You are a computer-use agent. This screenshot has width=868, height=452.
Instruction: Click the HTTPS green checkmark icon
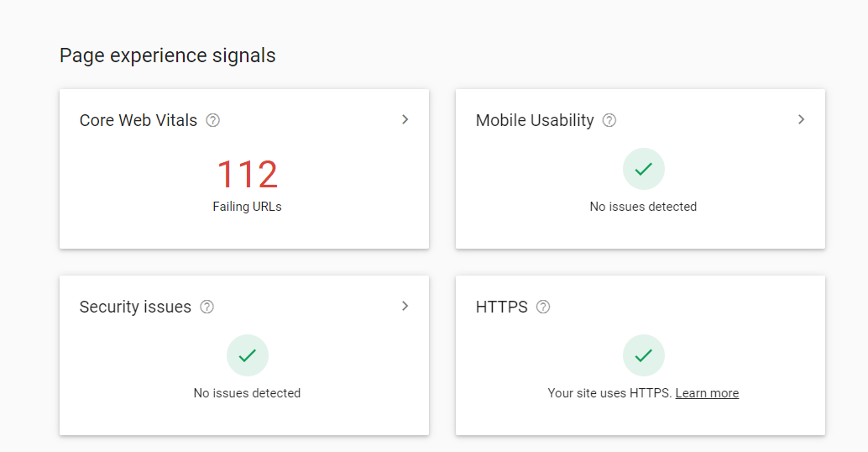[x=643, y=355]
